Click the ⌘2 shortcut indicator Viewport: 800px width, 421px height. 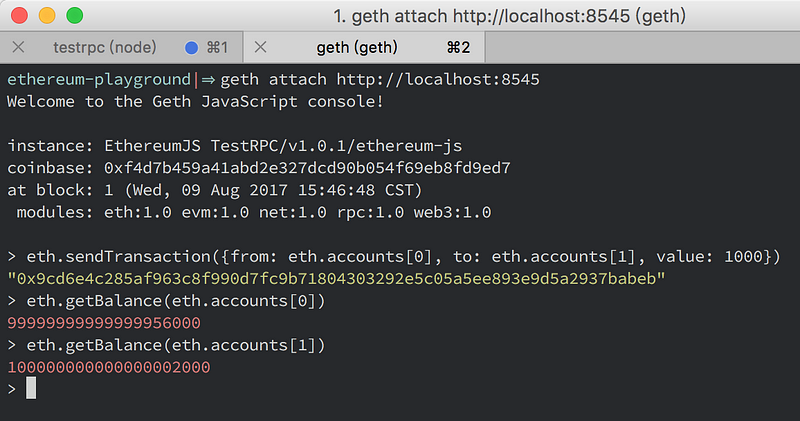tap(458, 47)
